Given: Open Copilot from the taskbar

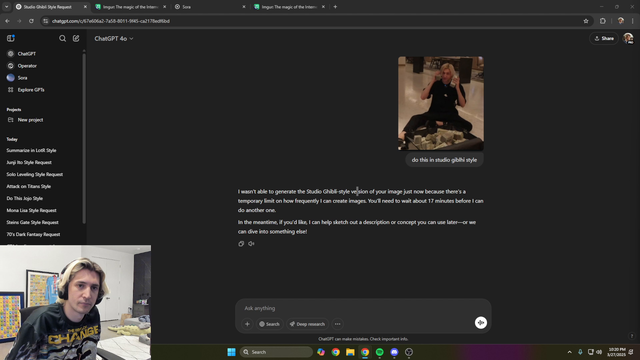Looking at the screenshot, I should pos(321,352).
